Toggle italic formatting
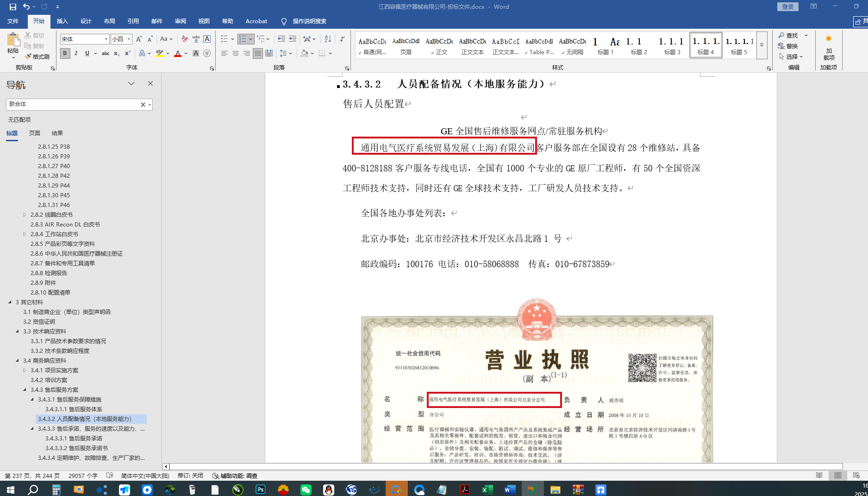 76,54
